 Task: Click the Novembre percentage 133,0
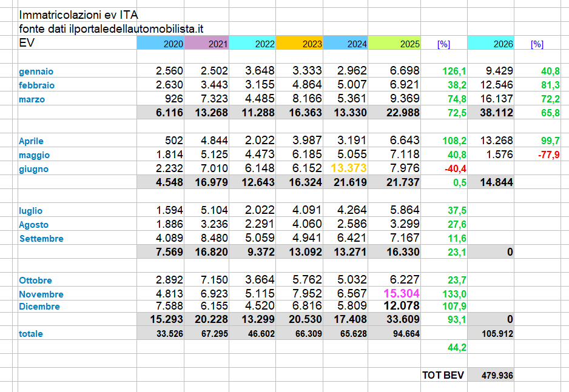click(454, 294)
